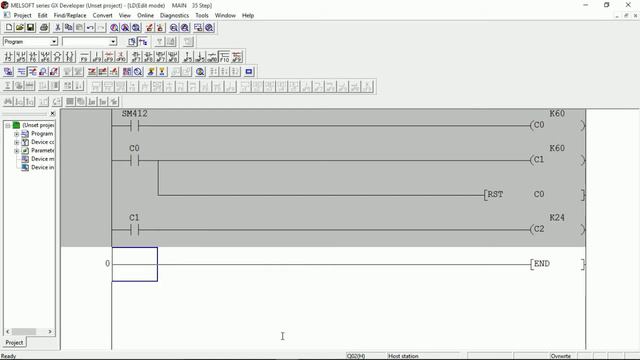Viewport: 640px width, 360px height.
Task: Click the SM412 contact in ladder
Action: point(134,126)
